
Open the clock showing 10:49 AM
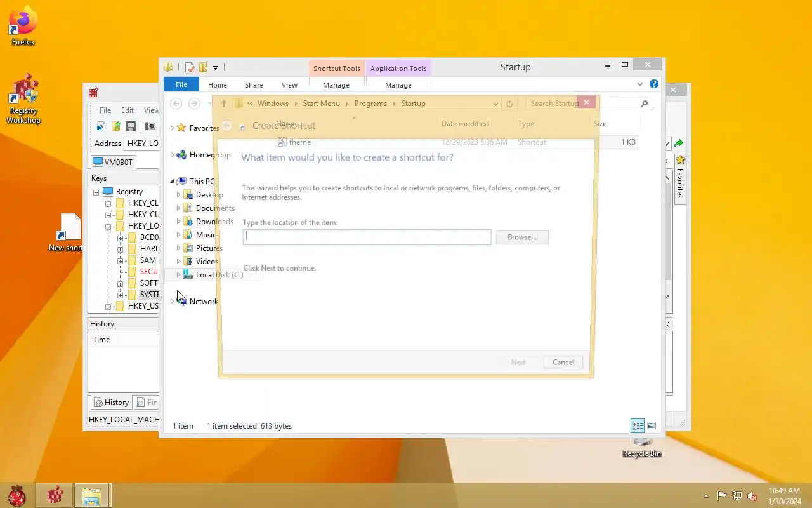coord(784,496)
